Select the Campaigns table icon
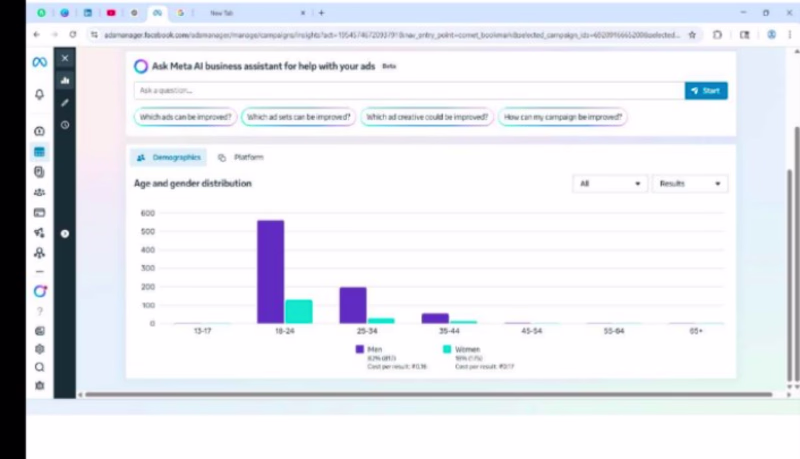This screenshot has height=459, width=800. [x=39, y=151]
